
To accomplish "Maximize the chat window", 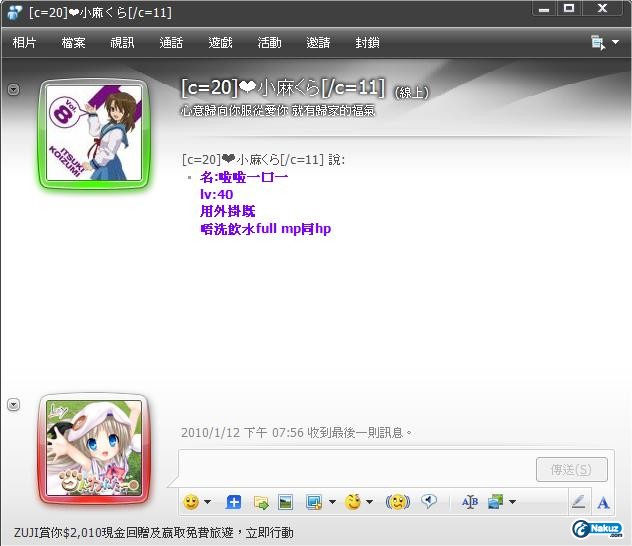I will [569, 8].
